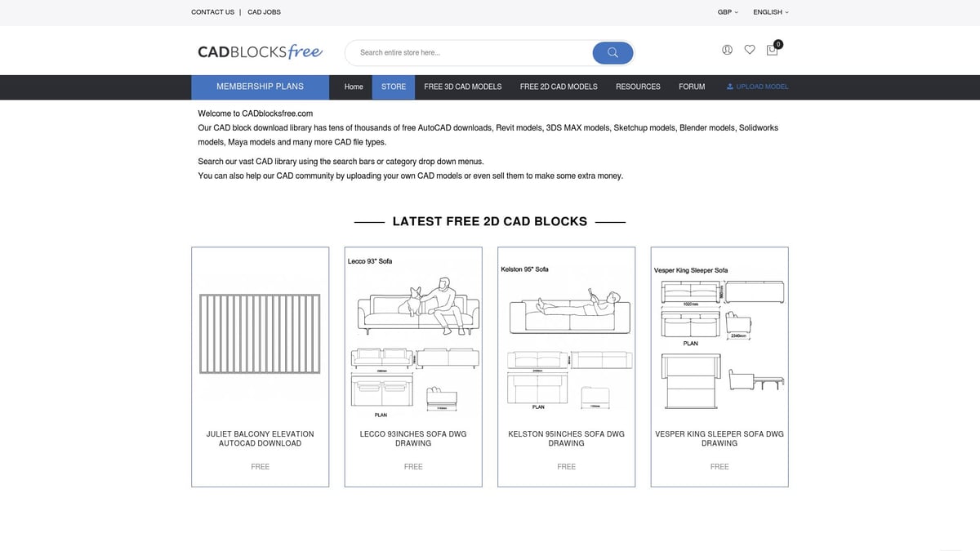
Task: Go to the Home menu item
Action: coord(354,87)
